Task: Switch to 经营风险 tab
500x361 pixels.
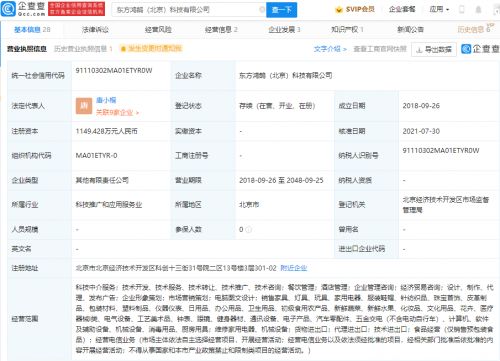Action: click(x=158, y=30)
